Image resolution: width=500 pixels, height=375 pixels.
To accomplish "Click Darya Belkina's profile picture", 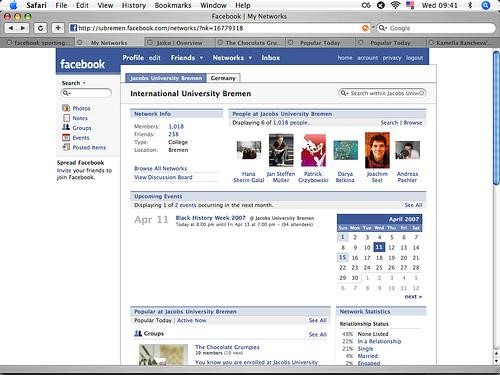I will (345, 150).
